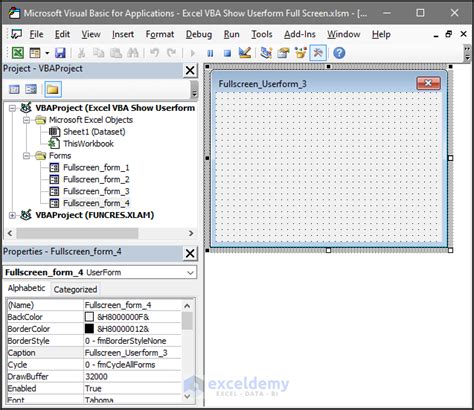Toggle Folders icon in Project pane

[x=53, y=89]
